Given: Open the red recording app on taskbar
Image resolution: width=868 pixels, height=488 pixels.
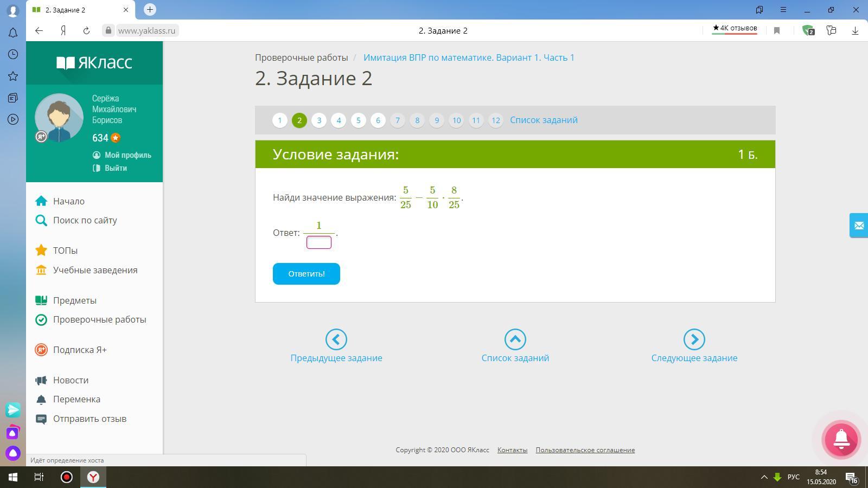Looking at the screenshot, I should [x=67, y=477].
